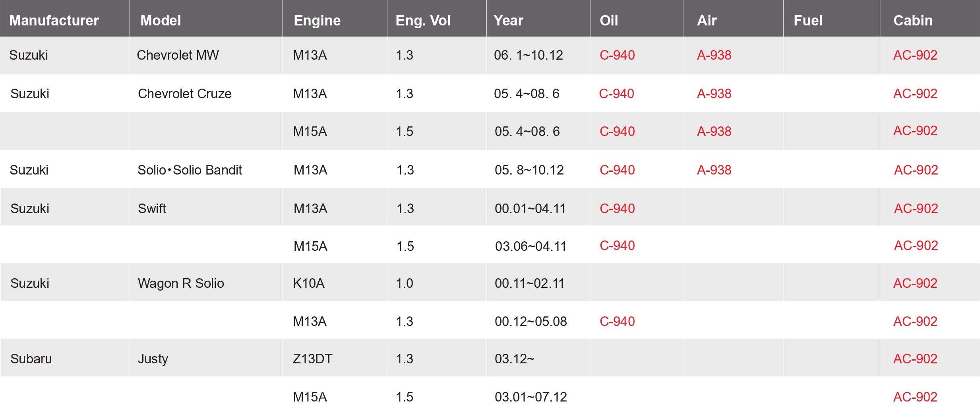Select the Chevrolet Cruze model cell
This screenshot has width=980, height=417.
click(184, 93)
